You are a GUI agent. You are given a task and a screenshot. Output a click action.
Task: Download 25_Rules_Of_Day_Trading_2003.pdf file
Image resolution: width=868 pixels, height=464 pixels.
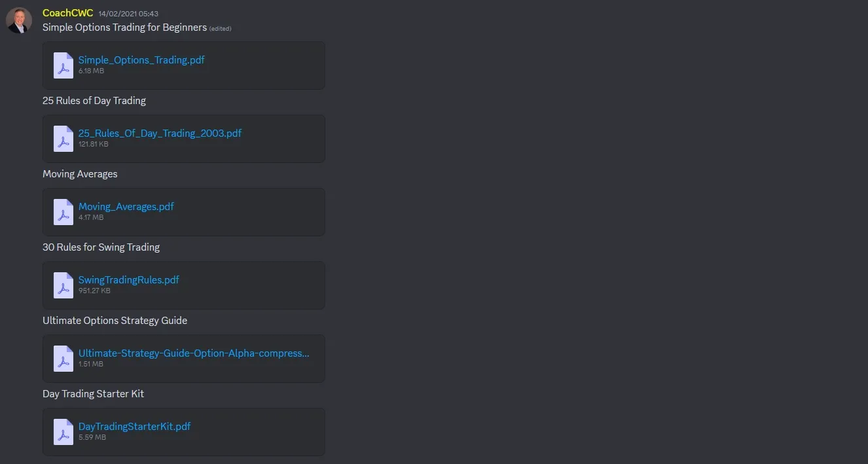160,133
